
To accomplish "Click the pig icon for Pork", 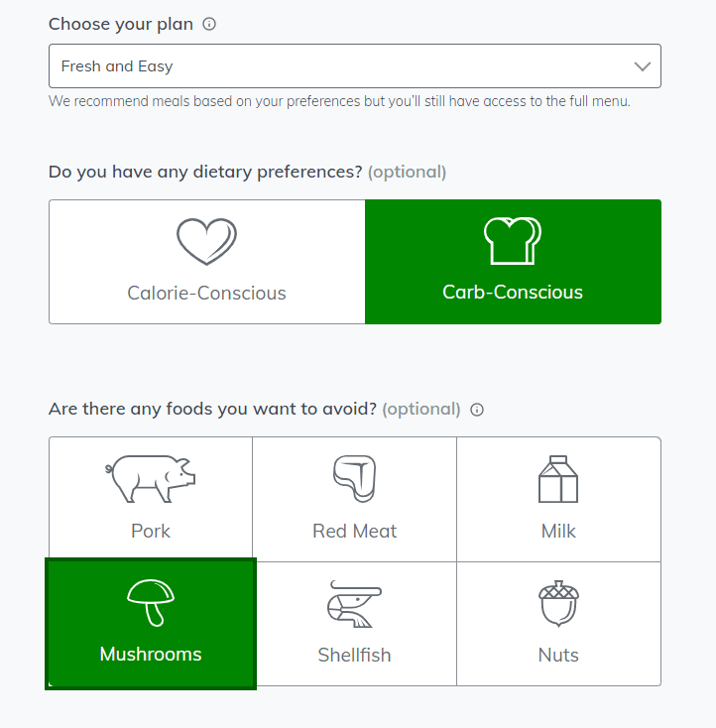I will click(x=151, y=479).
